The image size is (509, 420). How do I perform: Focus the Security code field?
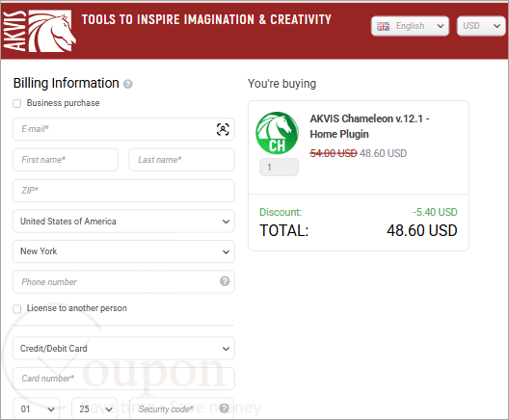pos(182,408)
